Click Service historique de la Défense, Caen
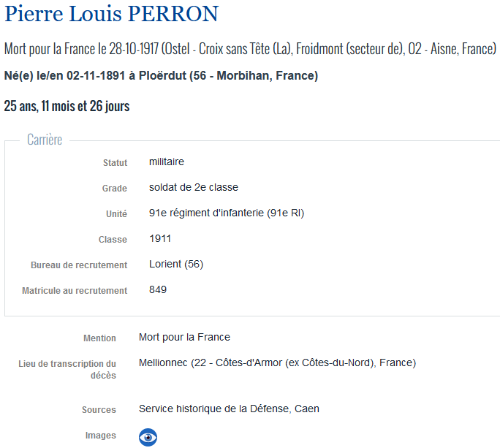This screenshot has width=500, height=448. (229, 409)
